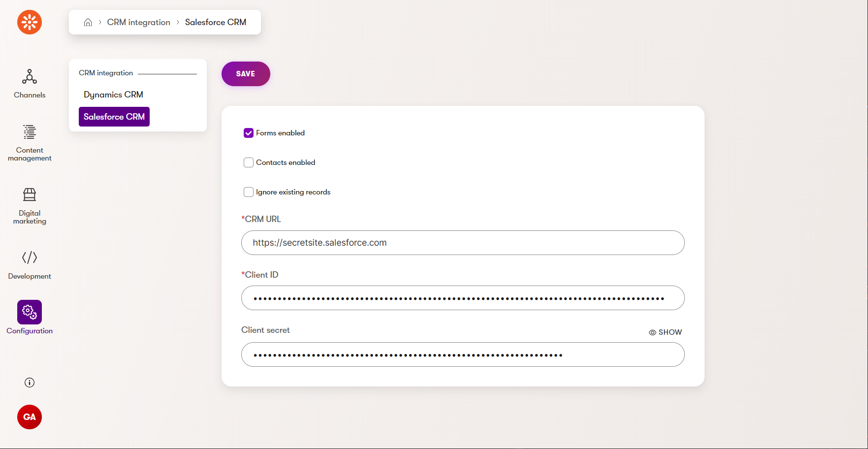Show the client secret value
This screenshot has width=868, height=449.
(x=665, y=332)
